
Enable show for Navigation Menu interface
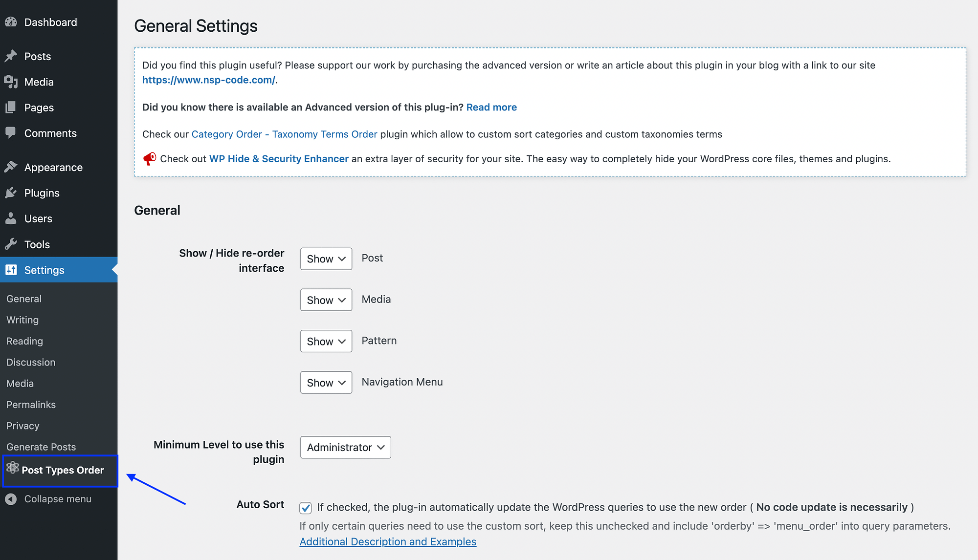[x=325, y=382]
